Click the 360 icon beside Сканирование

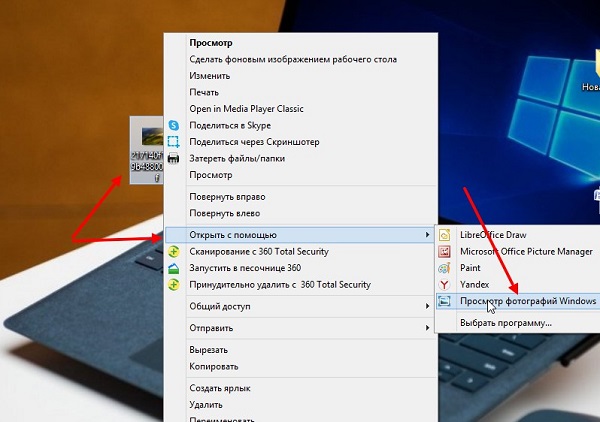point(174,251)
